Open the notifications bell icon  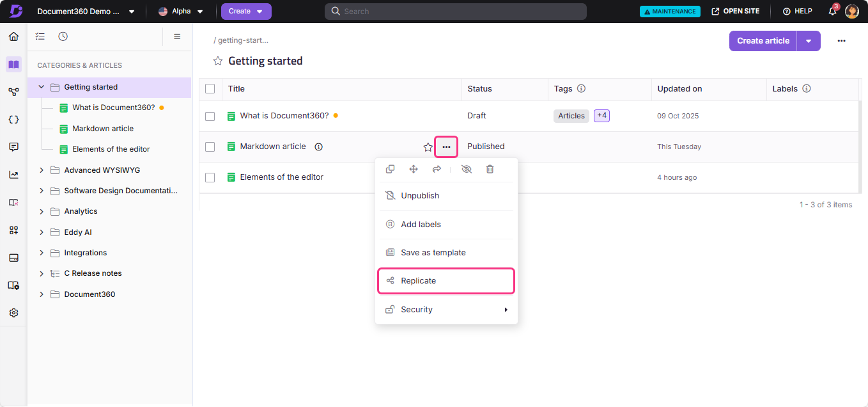tap(832, 12)
